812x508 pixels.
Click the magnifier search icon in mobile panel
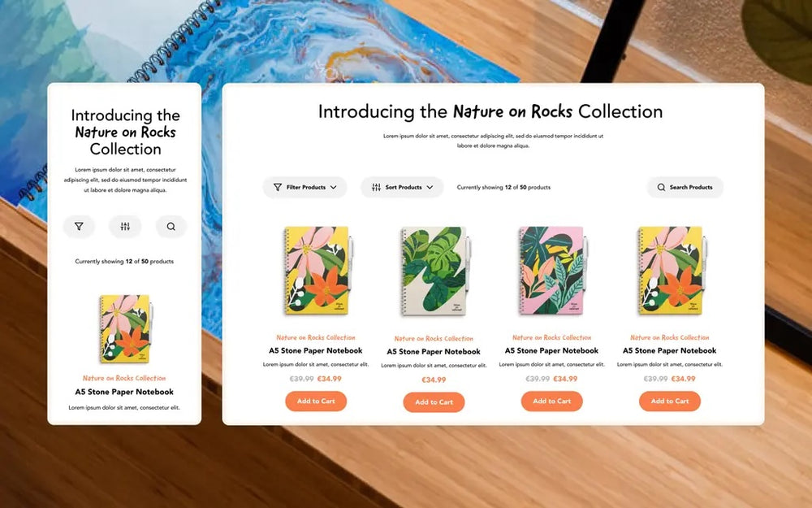[x=171, y=227]
